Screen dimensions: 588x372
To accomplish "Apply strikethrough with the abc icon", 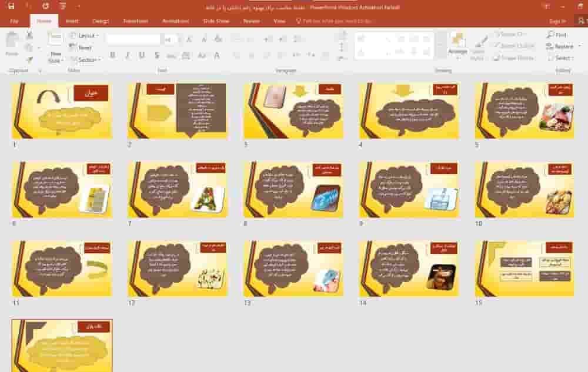I will coord(171,56).
